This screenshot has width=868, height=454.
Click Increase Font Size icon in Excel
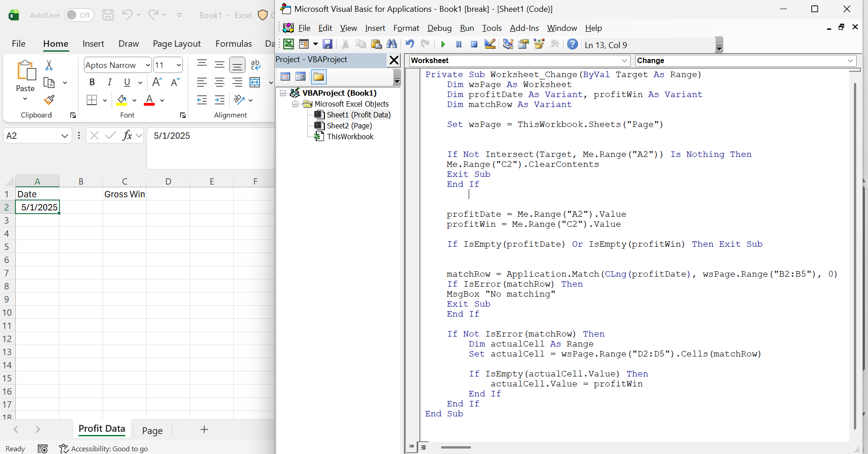(157, 82)
